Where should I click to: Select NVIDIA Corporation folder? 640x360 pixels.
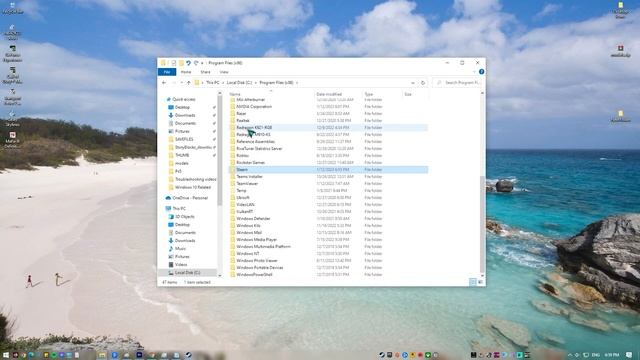[x=254, y=107]
